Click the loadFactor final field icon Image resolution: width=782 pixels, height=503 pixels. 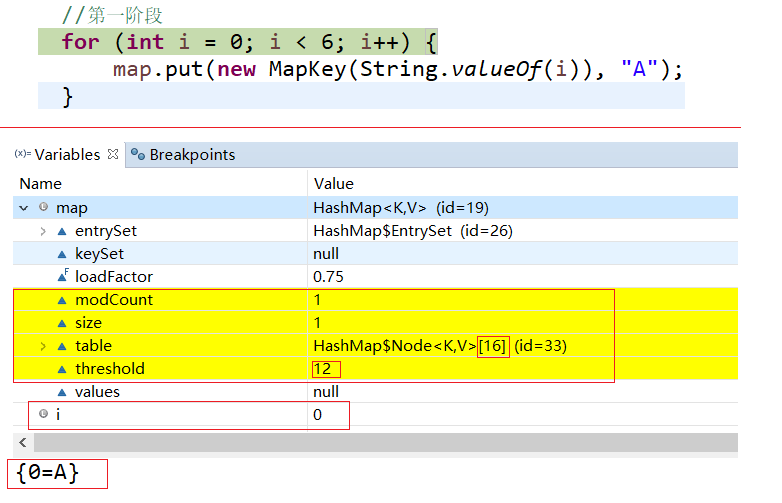click(x=63, y=275)
